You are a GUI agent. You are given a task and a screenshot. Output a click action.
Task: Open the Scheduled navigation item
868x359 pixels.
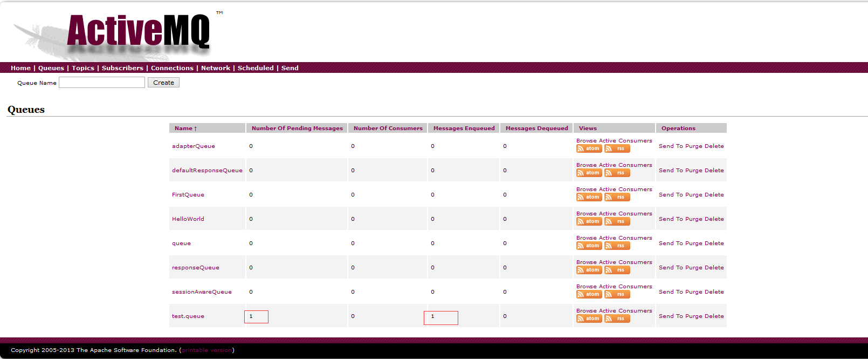tap(256, 68)
